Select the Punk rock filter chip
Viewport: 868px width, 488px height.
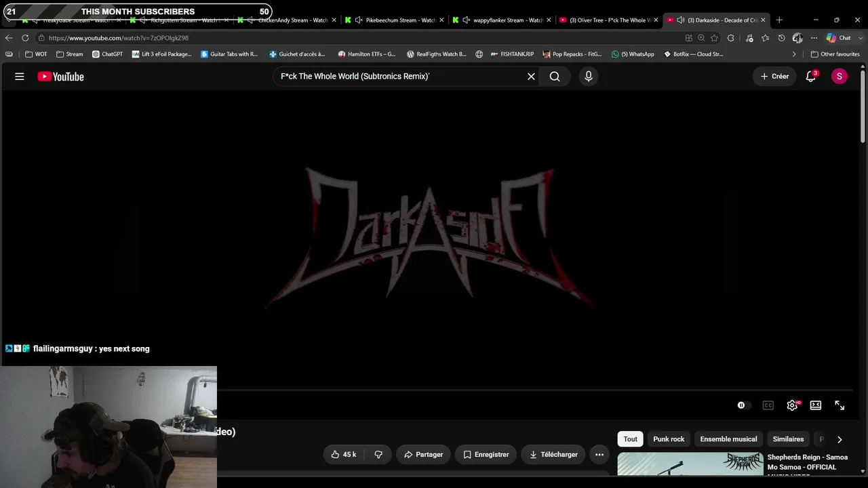[669, 439]
